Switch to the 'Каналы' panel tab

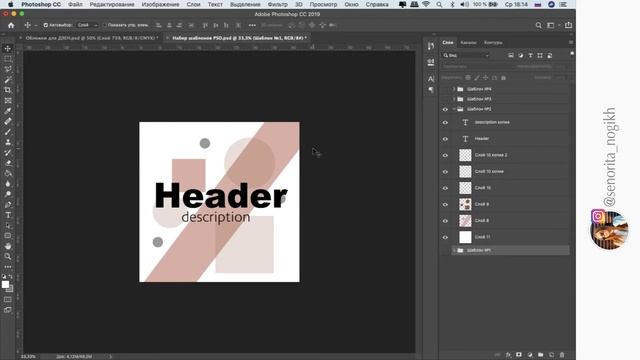(468, 43)
